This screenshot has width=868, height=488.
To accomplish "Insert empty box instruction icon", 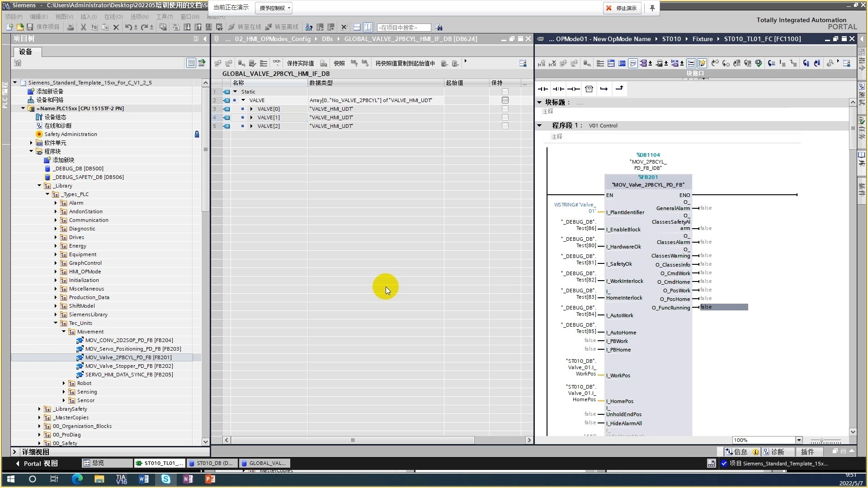I will tap(589, 89).
